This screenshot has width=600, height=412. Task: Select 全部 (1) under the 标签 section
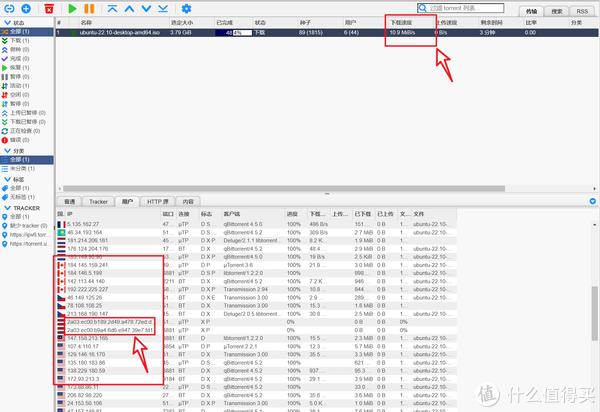click(x=27, y=188)
